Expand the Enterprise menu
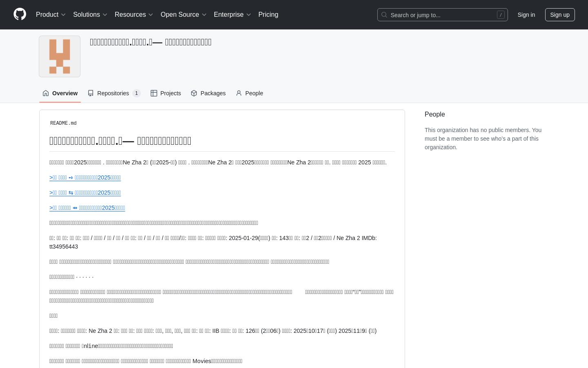The width and height of the screenshot is (588, 368). pos(232,15)
